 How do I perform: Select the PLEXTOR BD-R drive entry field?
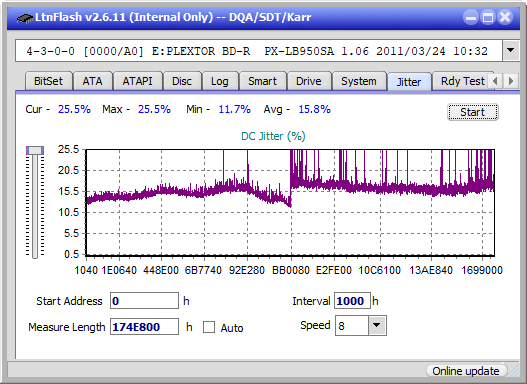coord(259,51)
